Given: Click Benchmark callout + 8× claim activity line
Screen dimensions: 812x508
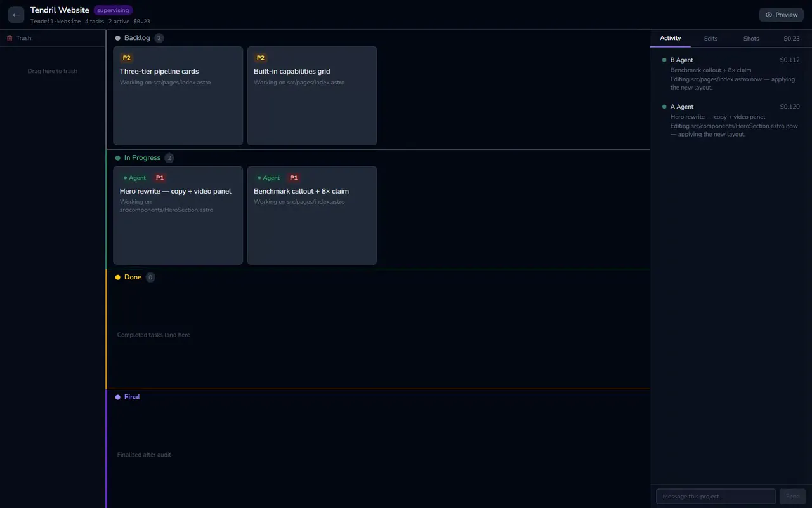Looking at the screenshot, I should (710, 70).
